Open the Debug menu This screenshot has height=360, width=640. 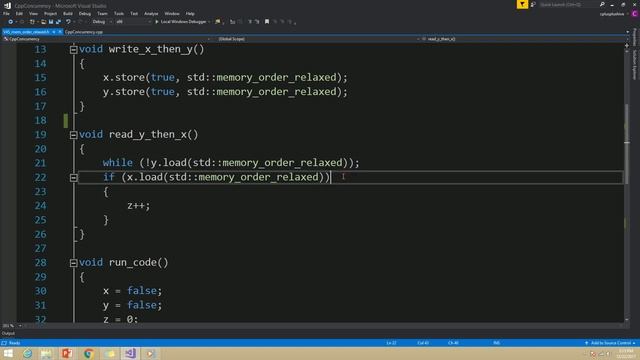85,13
